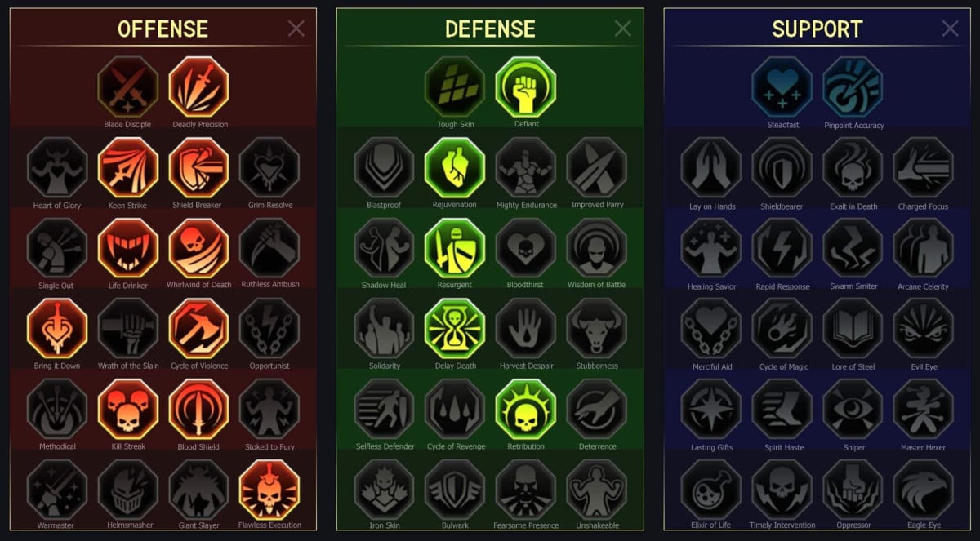Viewport: 980px width, 541px height.
Task: Click the Lay on Hands mastery
Action: pyautogui.click(x=711, y=167)
